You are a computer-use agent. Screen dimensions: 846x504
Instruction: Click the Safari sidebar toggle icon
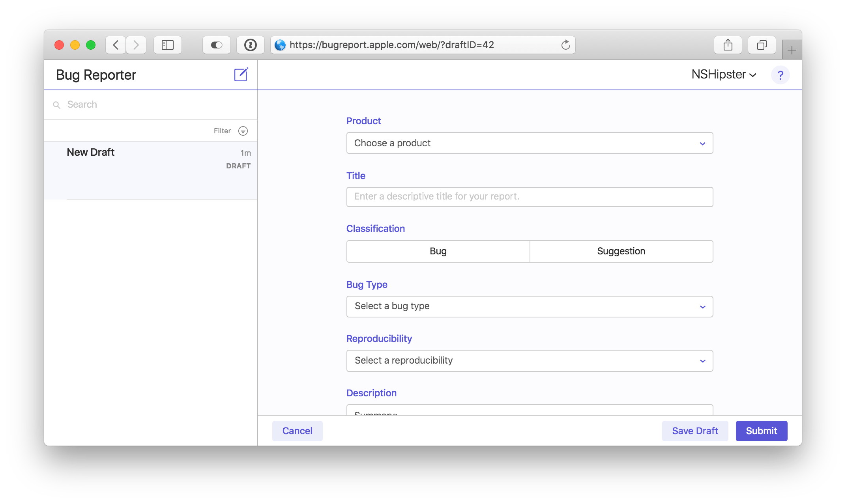[x=168, y=45]
